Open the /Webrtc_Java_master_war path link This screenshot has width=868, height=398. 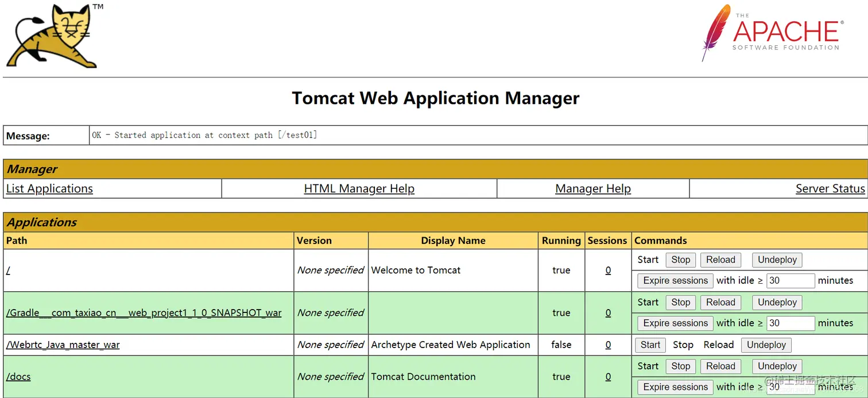(63, 345)
